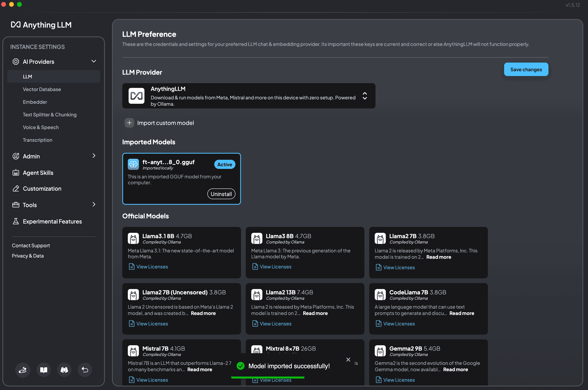Open the Vector Database settings
588x390 pixels.
(x=42, y=89)
